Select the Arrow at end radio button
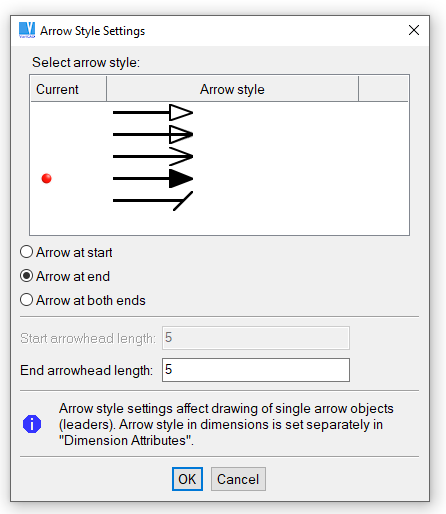446x514 pixels. (x=27, y=276)
